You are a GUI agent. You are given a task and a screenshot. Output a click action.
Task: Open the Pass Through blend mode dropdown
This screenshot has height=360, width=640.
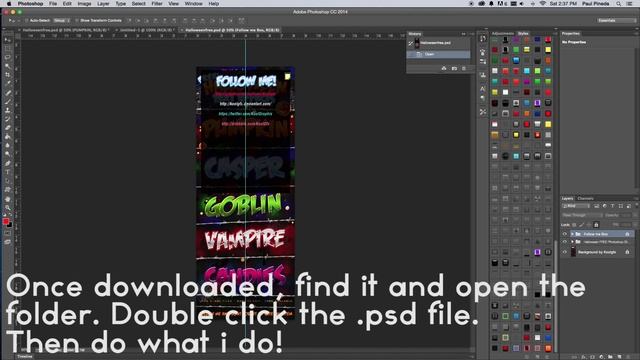[x=582, y=215]
